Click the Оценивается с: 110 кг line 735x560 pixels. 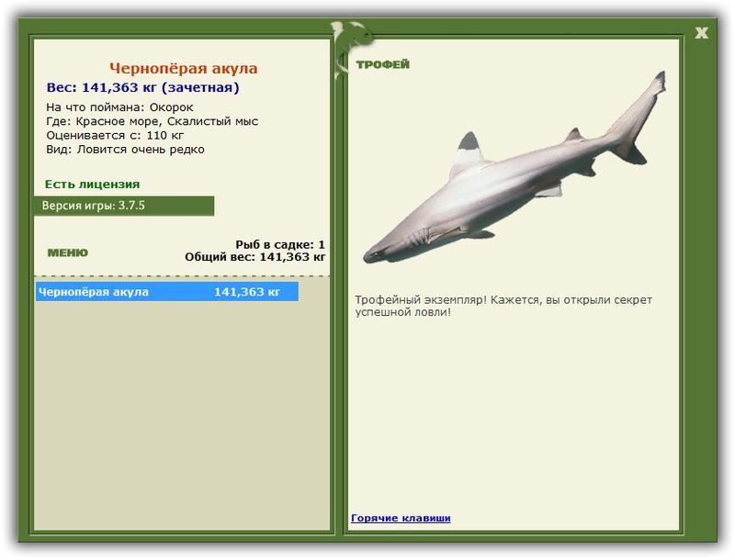coord(115,135)
